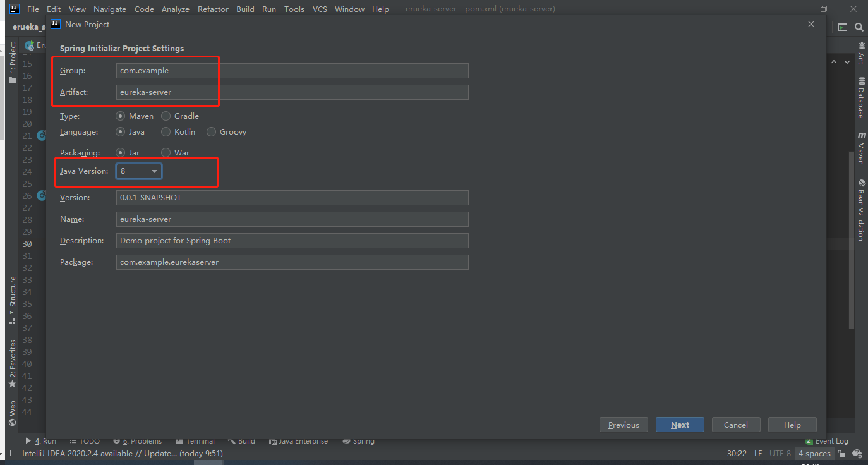Open the Analyze menu
This screenshot has width=868, height=465.
[176, 9]
